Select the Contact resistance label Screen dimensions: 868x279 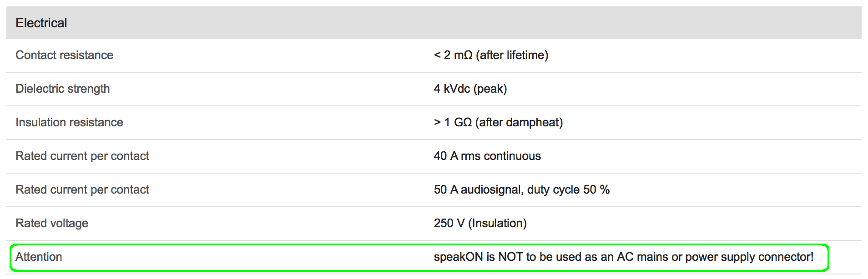(64, 55)
